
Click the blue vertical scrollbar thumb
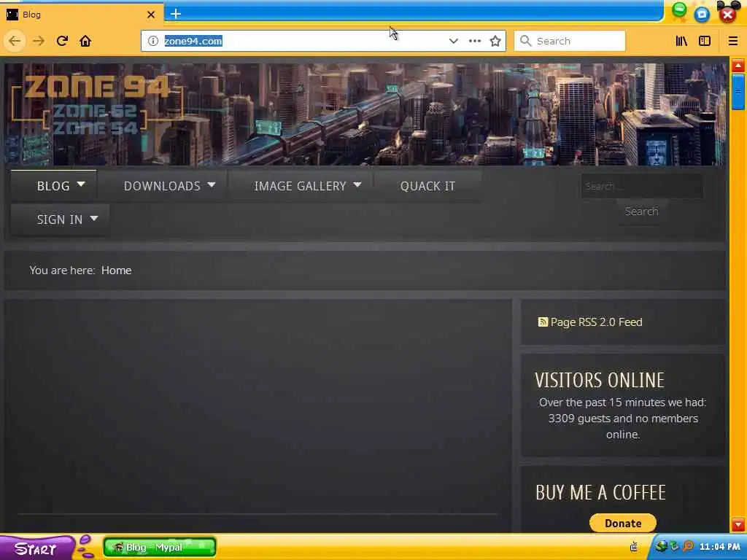click(738, 92)
